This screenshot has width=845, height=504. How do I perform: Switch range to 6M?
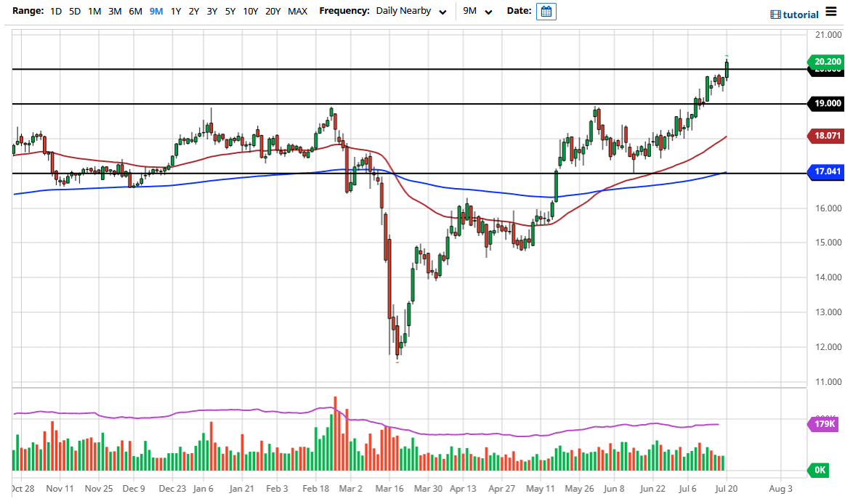point(135,12)
